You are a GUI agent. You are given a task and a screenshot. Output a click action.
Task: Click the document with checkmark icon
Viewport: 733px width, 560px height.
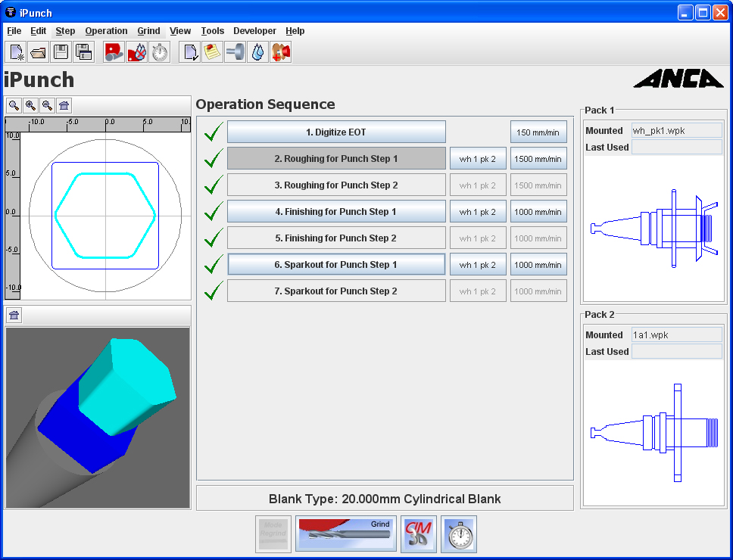pyautogui.click(x=190, y=52)
